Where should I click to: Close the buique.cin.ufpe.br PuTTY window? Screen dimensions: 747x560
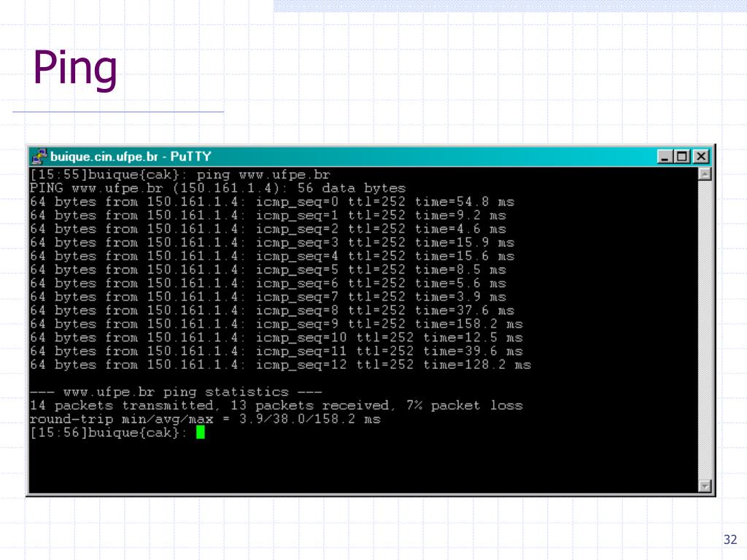[701, 157]
